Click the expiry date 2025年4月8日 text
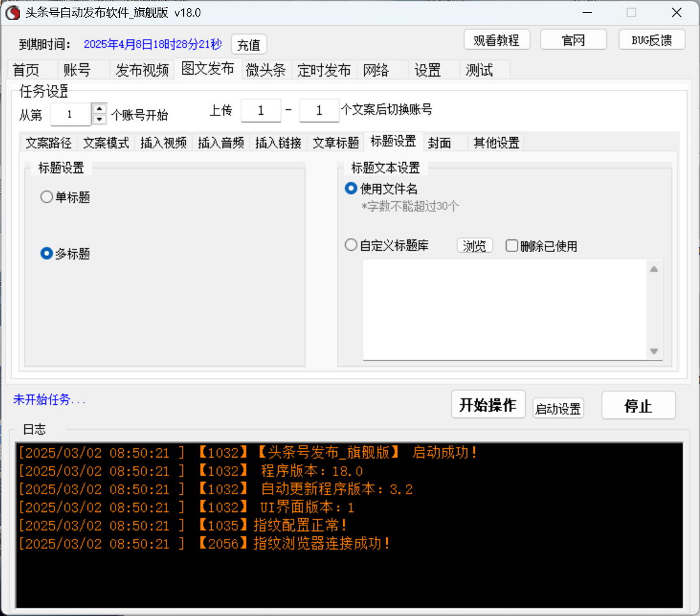The image size is (700, 616). coord(153,44)
